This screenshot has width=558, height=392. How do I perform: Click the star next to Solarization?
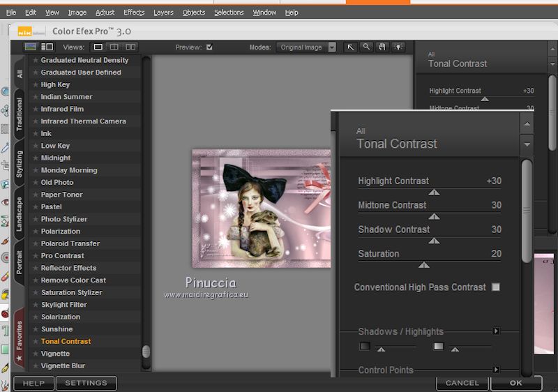(36, 317)
